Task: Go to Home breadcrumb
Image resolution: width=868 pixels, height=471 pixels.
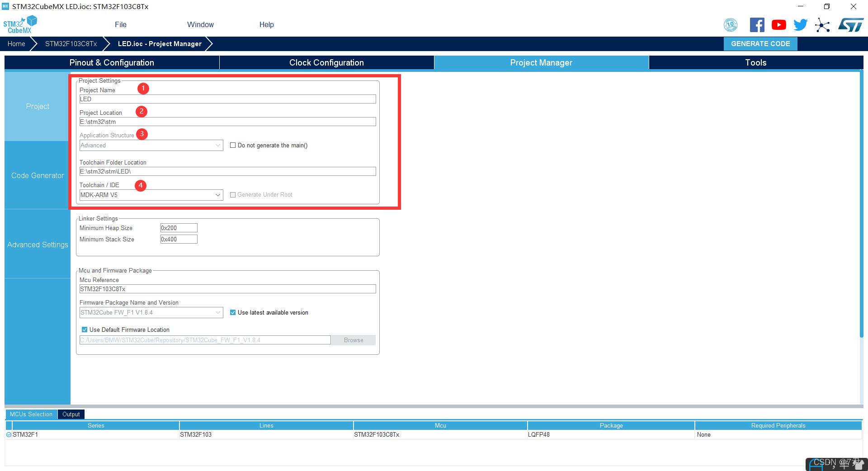Action: click(16, 44)
